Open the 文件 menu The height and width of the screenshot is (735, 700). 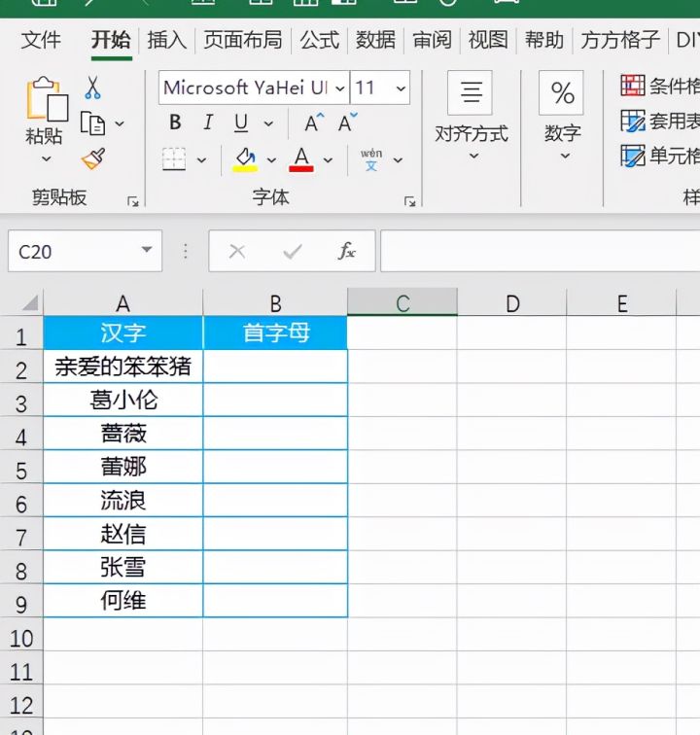coord(41,39)
